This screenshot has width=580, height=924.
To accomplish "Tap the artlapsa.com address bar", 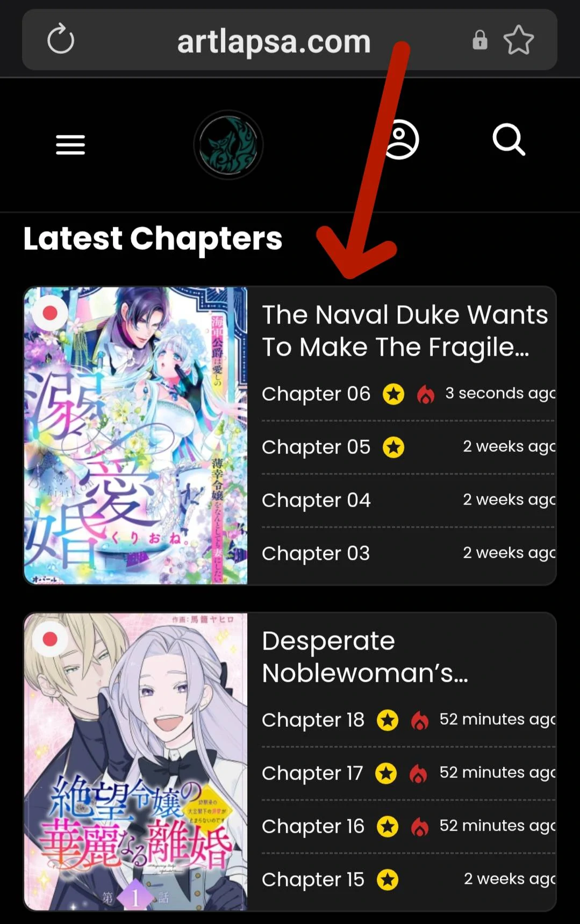I will 274,41.
